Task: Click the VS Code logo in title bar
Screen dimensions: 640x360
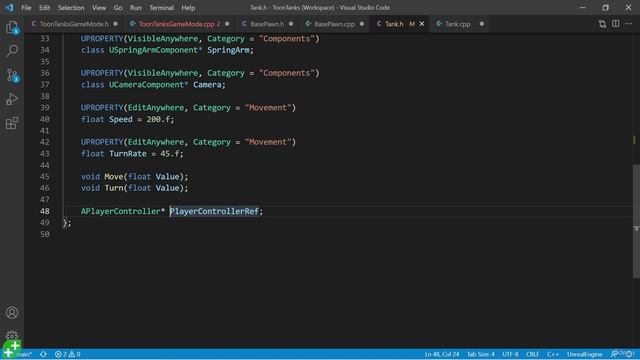Action: click(x=9, y=7)
